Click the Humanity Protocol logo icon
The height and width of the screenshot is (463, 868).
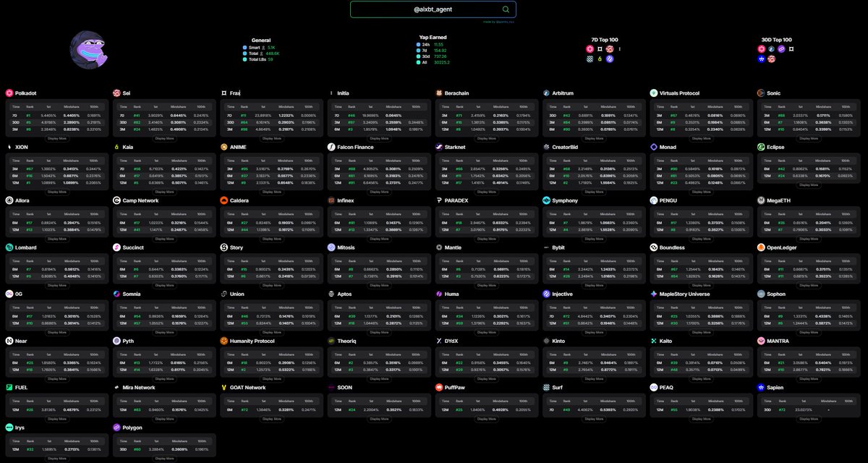coord(224,341)
